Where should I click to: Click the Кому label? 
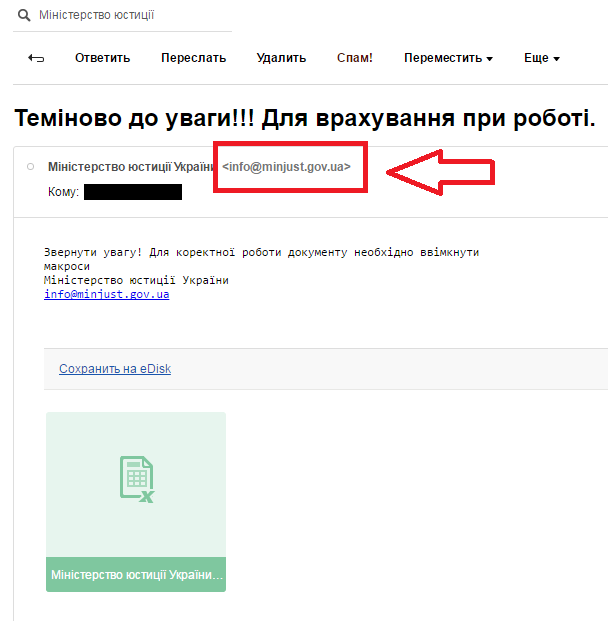tap(62, 191)
